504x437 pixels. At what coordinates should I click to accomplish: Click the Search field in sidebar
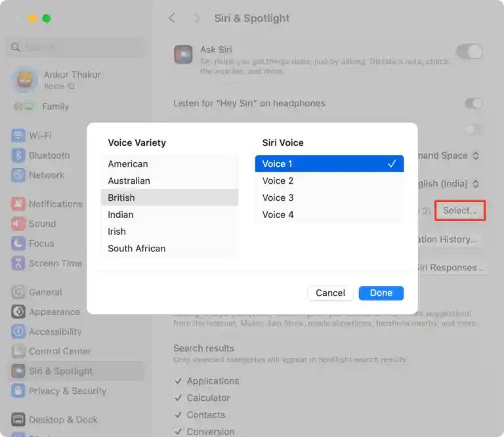click(77, 48)
